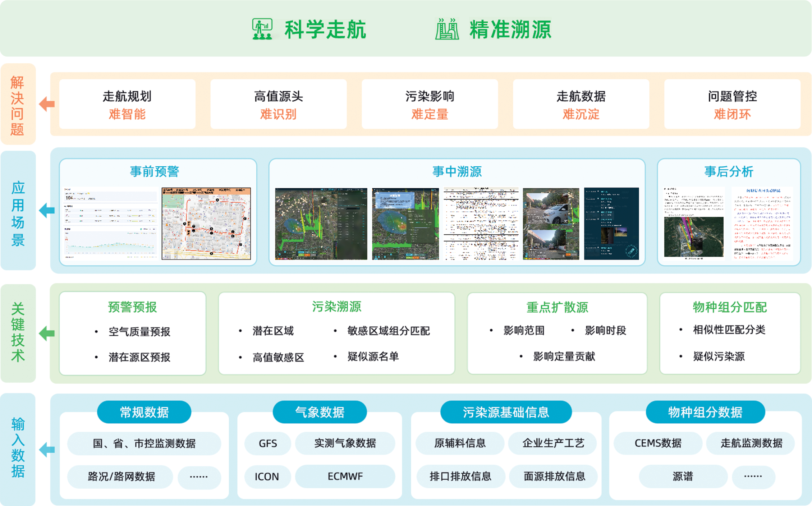
Task: Open the 污染影响 难定量 card
Action: 430,104
